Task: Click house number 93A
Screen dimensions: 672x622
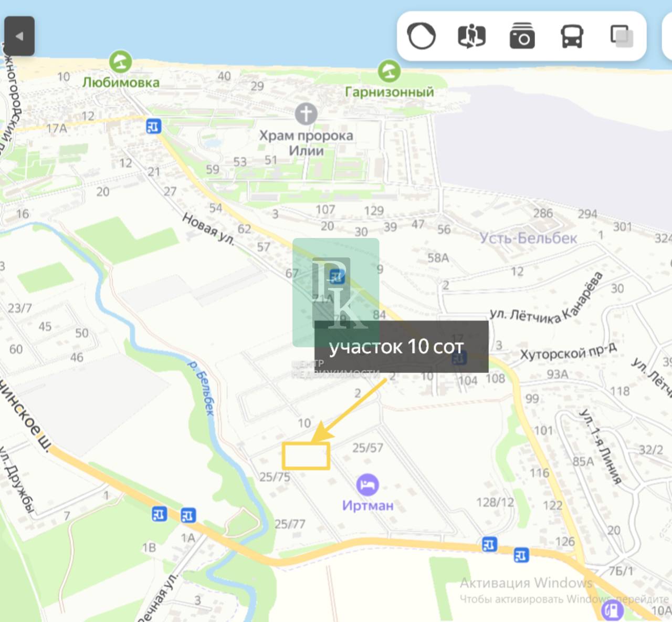Action: pos(558,374)
